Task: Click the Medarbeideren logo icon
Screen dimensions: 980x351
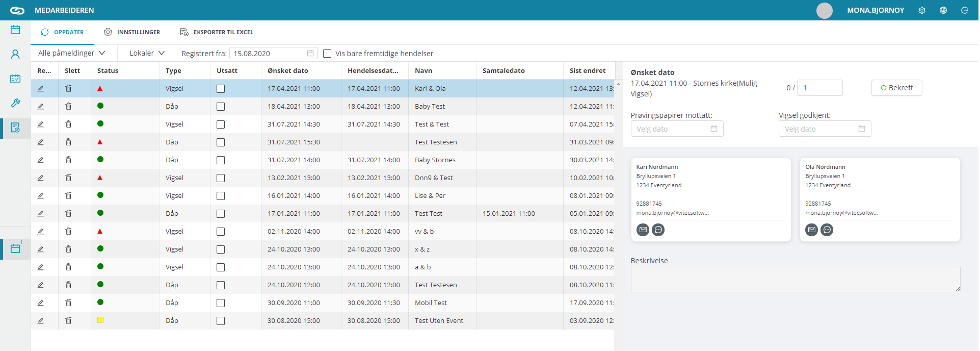Action: pyautogui.click(x=17, y=10)
